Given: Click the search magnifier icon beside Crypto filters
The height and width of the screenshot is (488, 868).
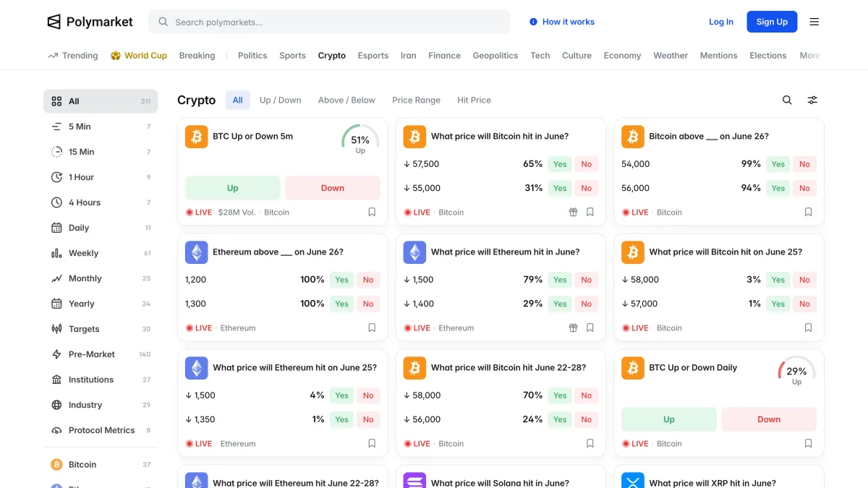Looking at the screenshot, I should (787, 100).
